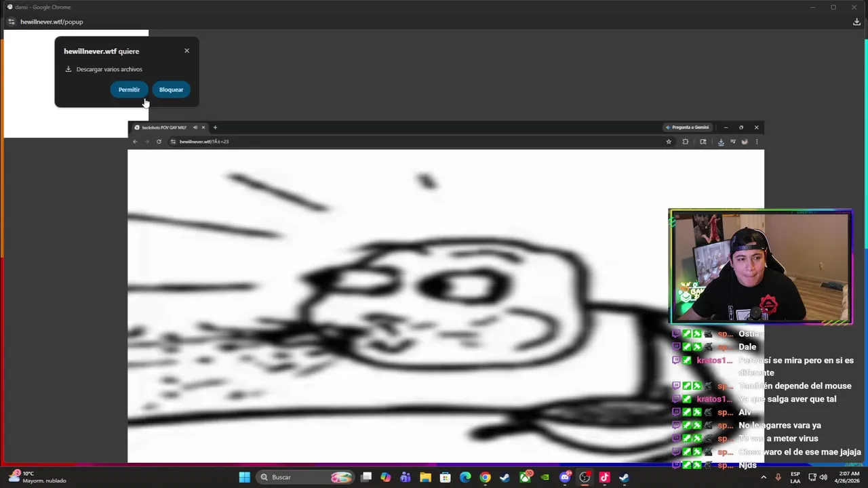Image resolution: width=868 pixels, height=488 pixels.
Task: Open the 10°C weather widget
Action: 37,477
